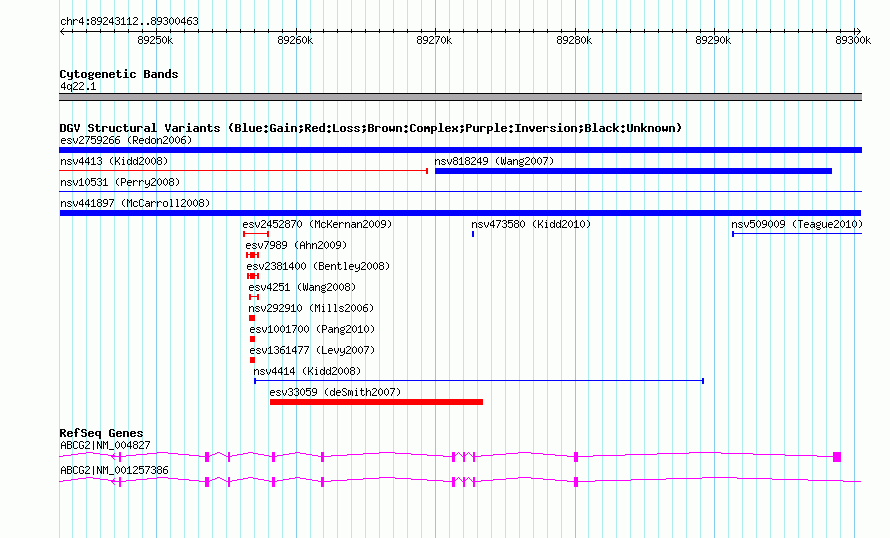Click the DGV Structural Variants track heading

(x=370, y=128)
